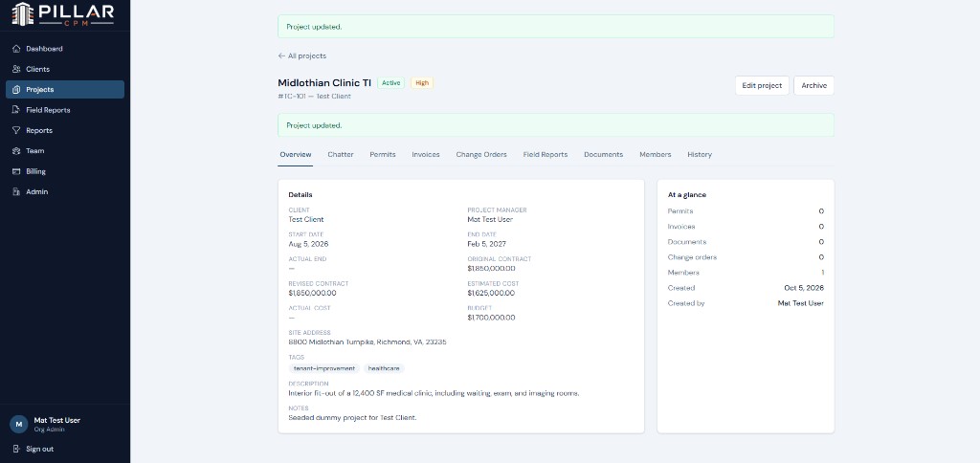Click the Sign out door icon

(17, 449)
